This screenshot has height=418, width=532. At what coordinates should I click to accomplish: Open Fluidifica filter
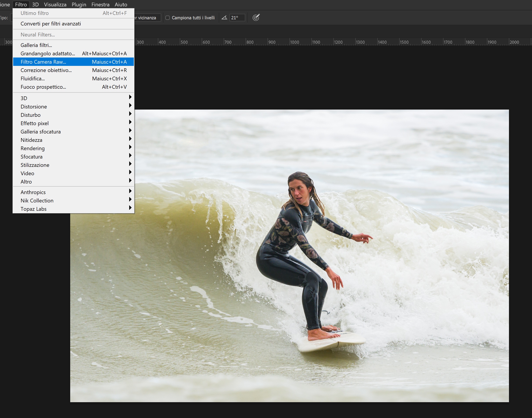73,78
